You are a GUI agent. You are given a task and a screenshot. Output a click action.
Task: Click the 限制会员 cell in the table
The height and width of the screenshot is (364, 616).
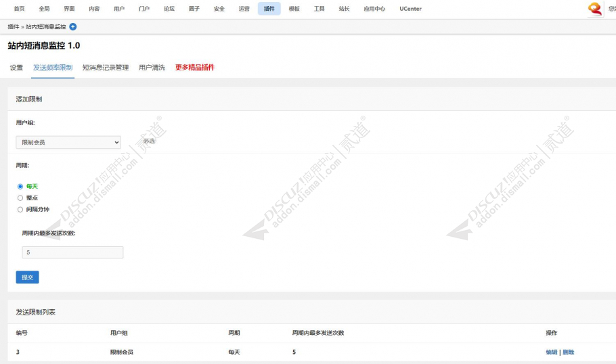[122, 352]
